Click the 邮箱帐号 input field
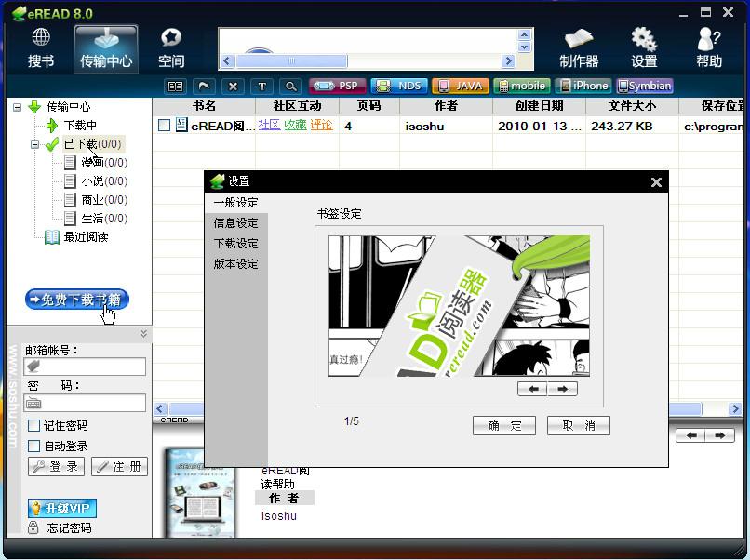 click(85, 367)
